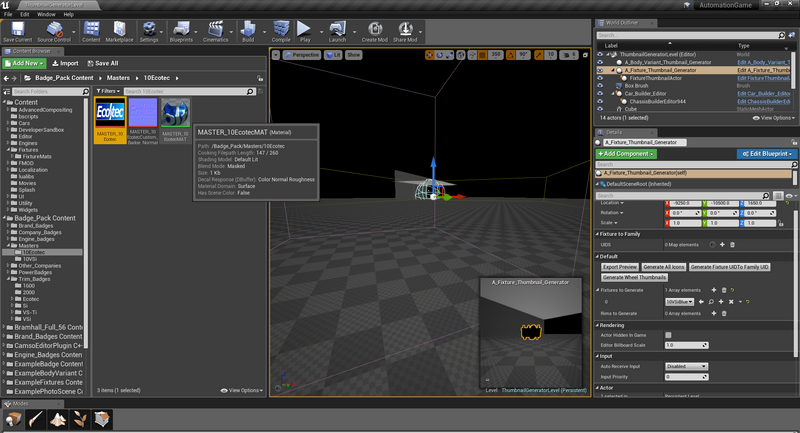The height and width of the screenshot is (433, 800).
Task: Click the Create Mod icon
Action: point(373,30)
